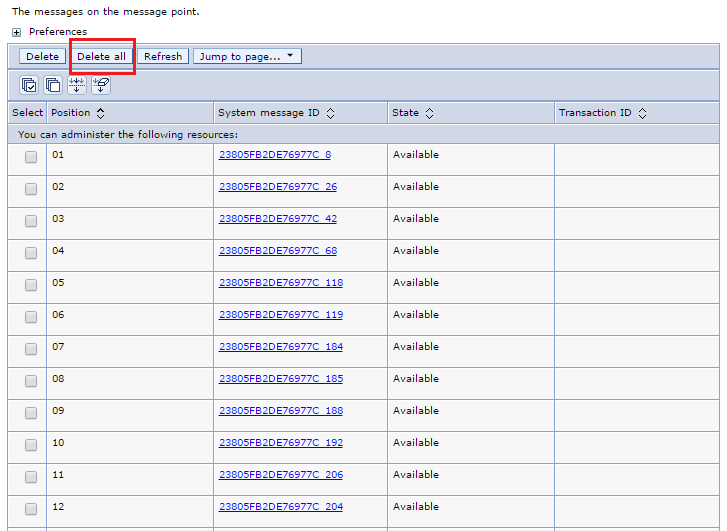The width and height of the screenshot is (727, 531).
Task: Click the Select column header
Action: (x=27, y=113)
